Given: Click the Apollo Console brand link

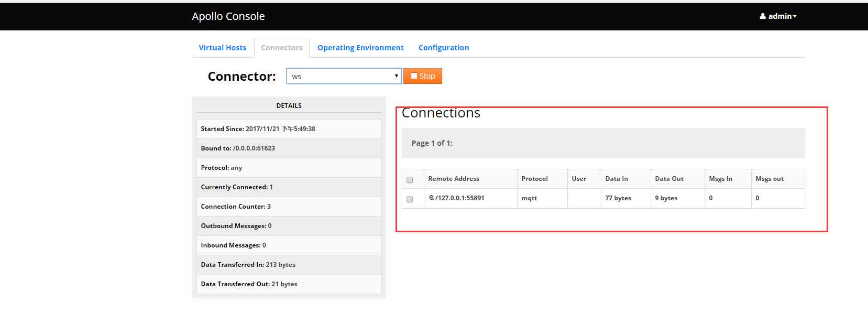Looking at the screenshot, I should [x=228, y=16].
